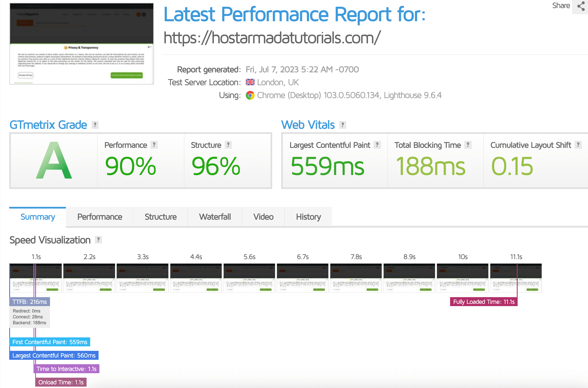Click Cumulative Layout Shift help icon
The height and width of the screenshot is (388, 588).
click(x=578, y=145)
